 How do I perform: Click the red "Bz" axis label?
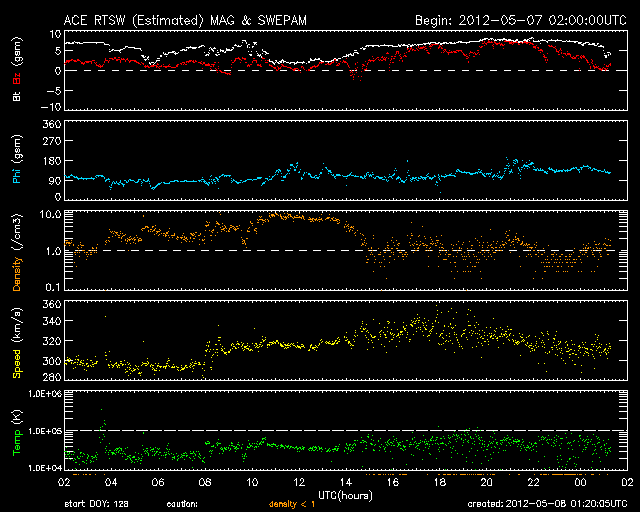[17, 78]
